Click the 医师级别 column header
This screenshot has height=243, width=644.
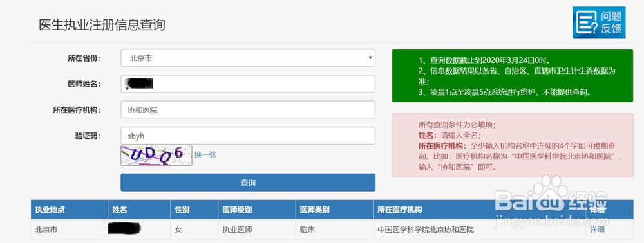coord(257,210)
